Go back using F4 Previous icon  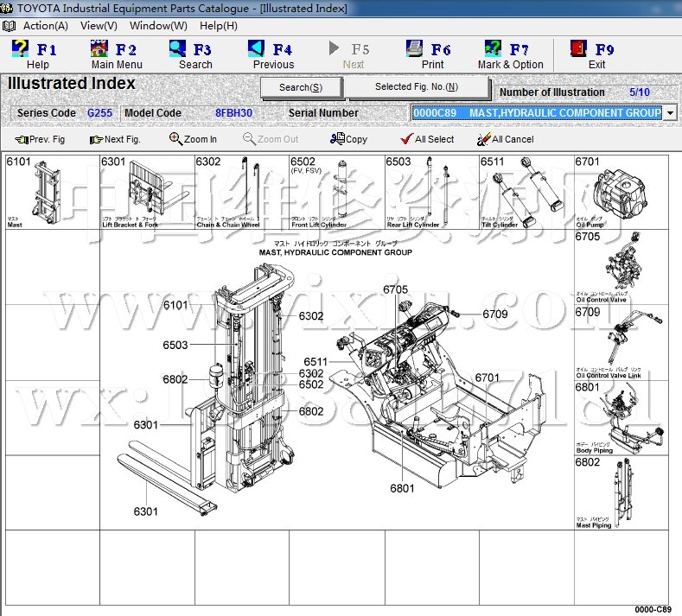pyautogui.click(x=257, y=49)
